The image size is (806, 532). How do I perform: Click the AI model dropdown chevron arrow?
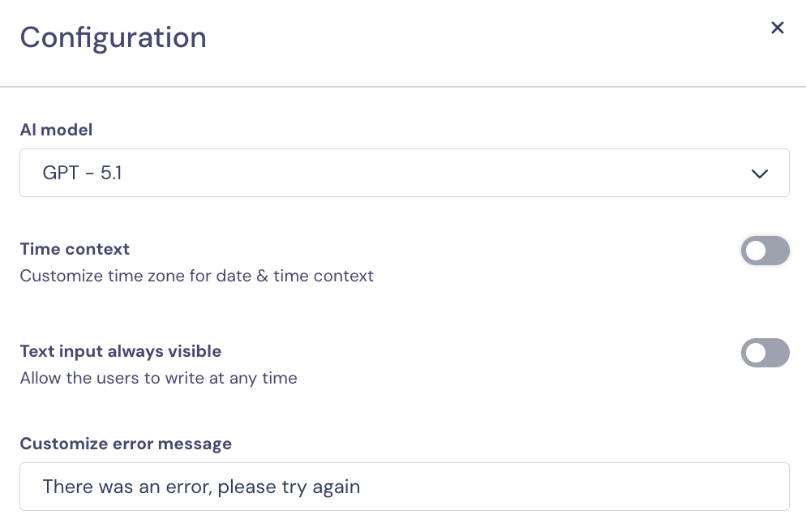coord(759,174)
